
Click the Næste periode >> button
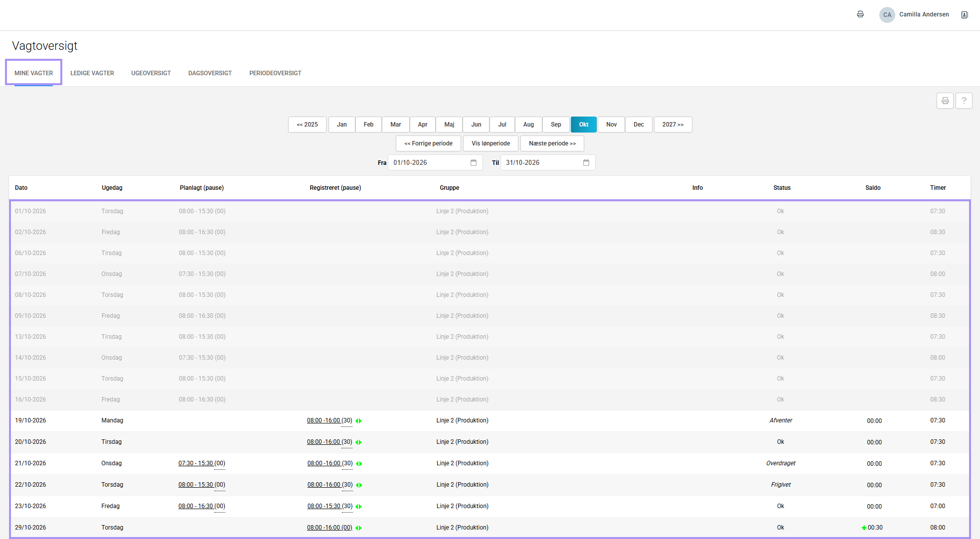tap(552, 143)
